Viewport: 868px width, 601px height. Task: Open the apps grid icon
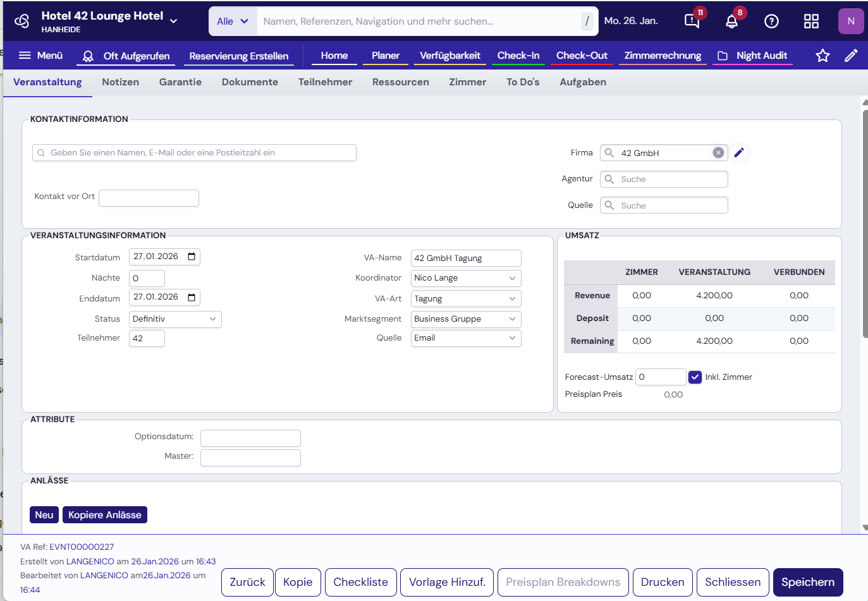pos(811,21)
